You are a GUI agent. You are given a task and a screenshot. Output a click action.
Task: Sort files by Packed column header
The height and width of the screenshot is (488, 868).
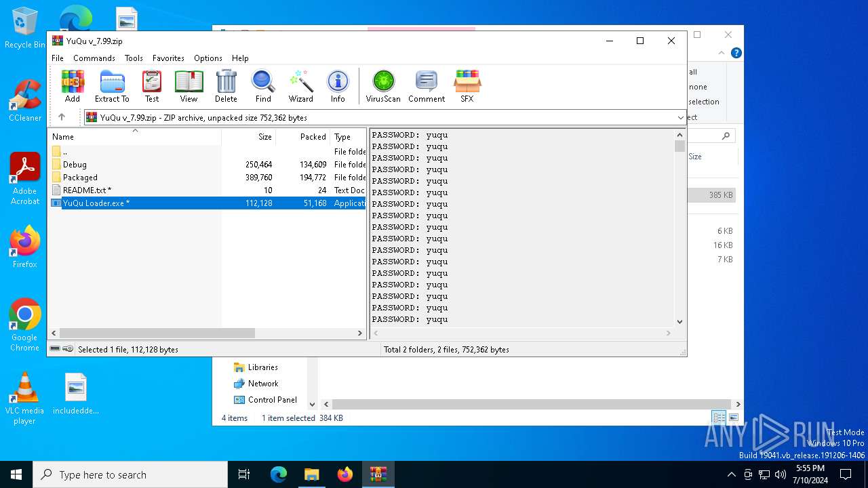point(302,136)
